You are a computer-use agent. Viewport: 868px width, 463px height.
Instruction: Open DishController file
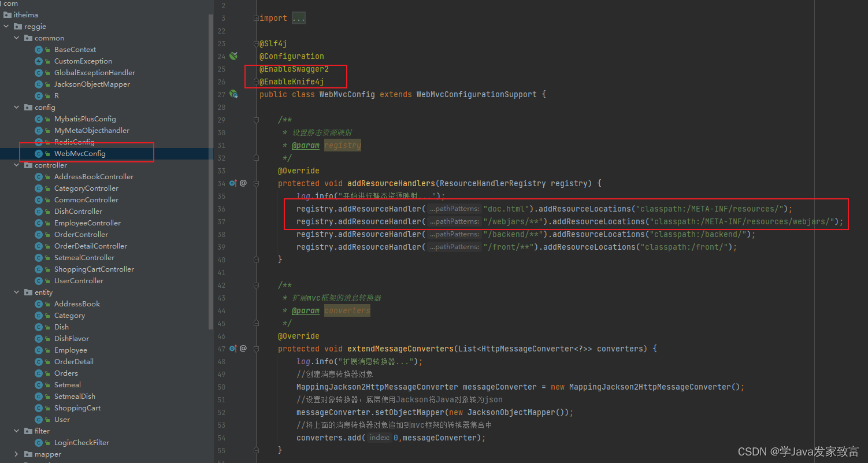tap(78, 212)
